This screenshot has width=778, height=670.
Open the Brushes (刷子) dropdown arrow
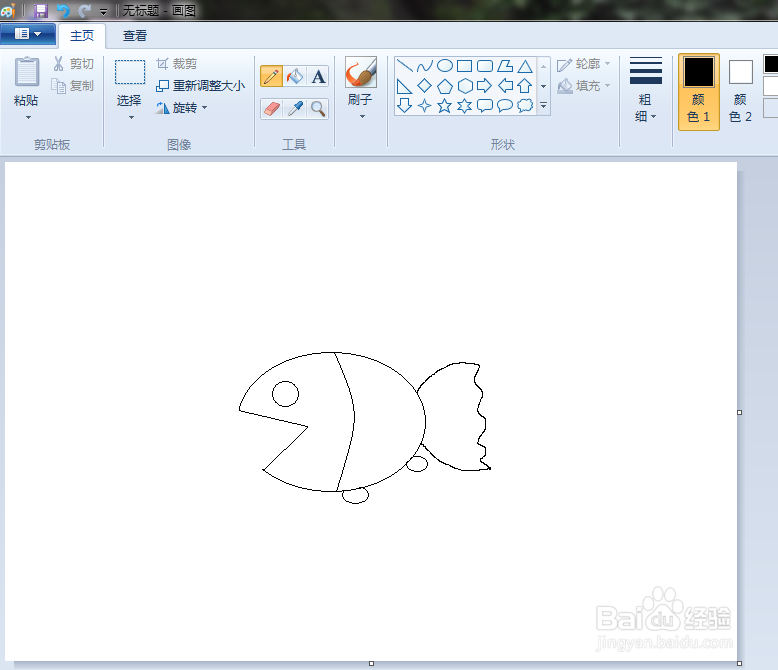(x=362, y=117)
